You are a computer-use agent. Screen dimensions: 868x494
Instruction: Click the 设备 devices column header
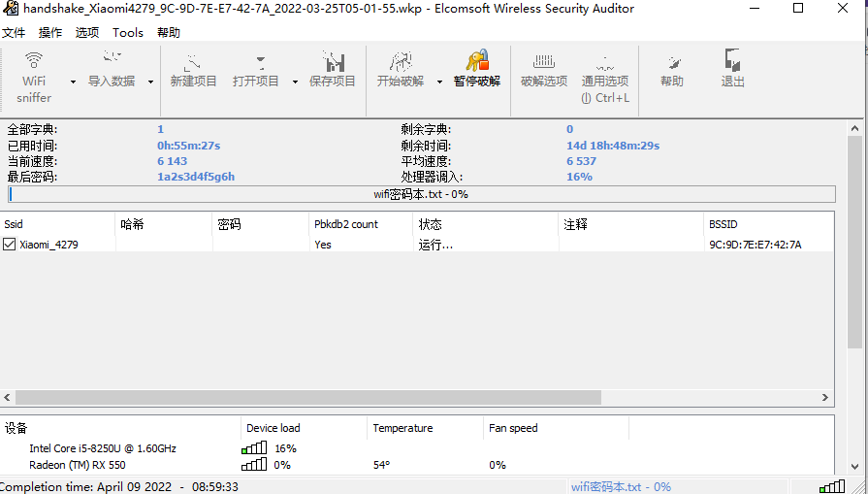click(120, 428)
